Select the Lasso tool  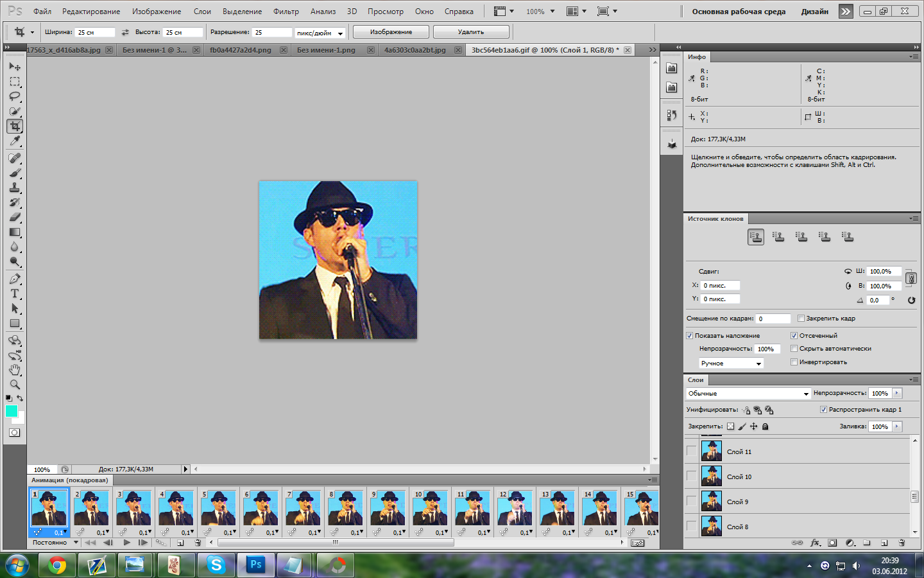(15, 96)
